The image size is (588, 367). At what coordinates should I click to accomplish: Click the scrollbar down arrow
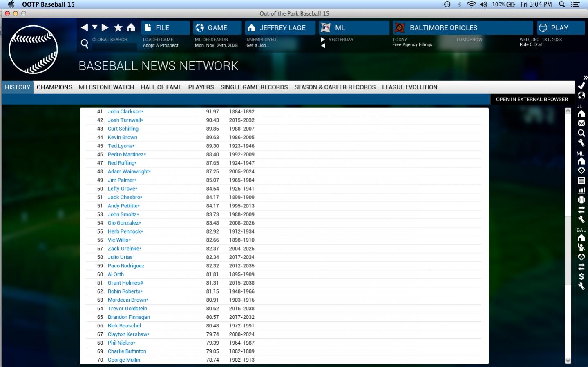coord(568,360)
